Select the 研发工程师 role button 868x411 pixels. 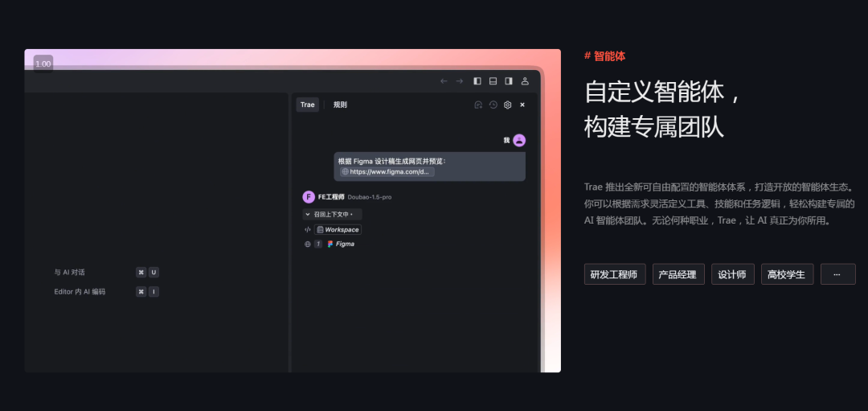(x=615, y=274)
